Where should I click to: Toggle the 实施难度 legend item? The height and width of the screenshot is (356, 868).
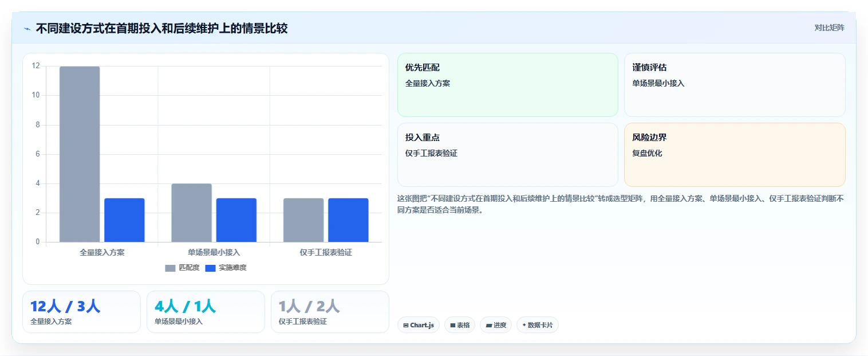pos(226,268)
